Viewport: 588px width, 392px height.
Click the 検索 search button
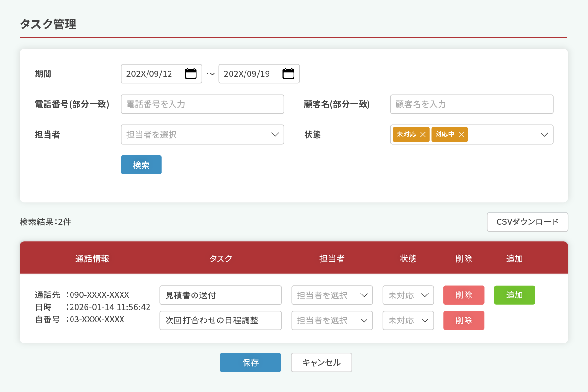141,165
